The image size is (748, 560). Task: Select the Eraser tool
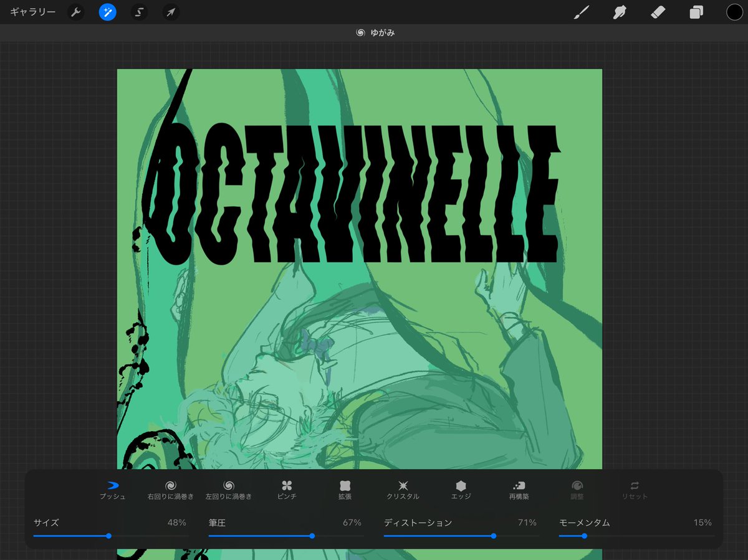(658, 12)
